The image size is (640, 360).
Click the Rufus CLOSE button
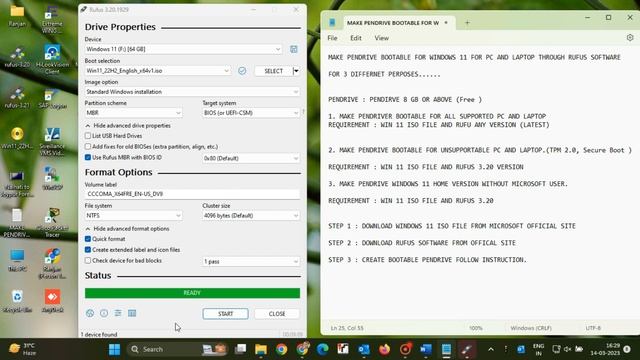[277, 313]
